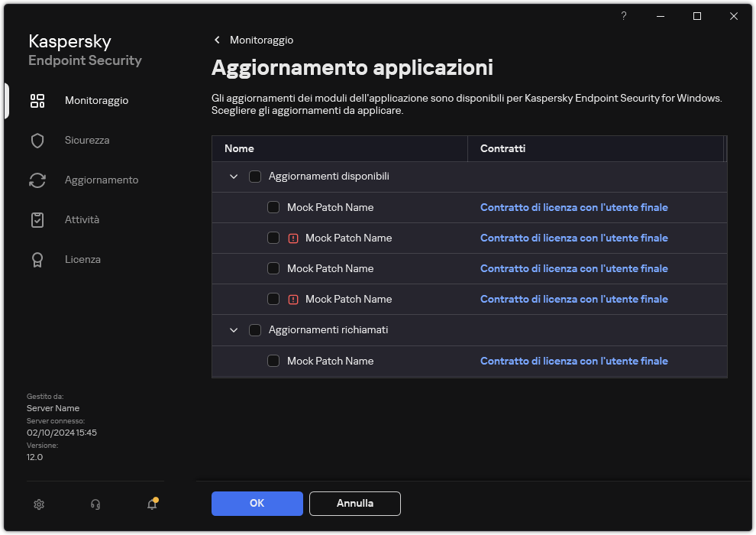Open the support headset icon

click(95, 504)
